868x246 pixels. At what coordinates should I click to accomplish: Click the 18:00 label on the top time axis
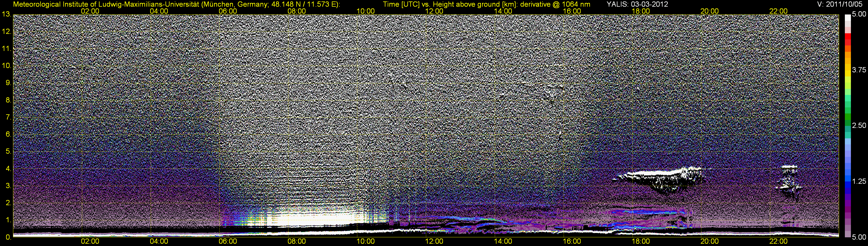(x=641, y=11)
